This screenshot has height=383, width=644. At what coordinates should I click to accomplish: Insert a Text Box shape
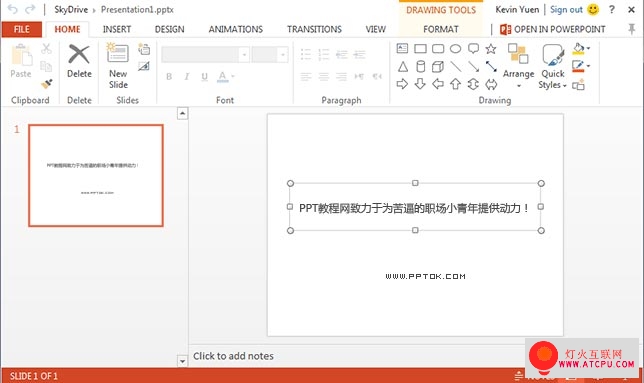pyautogui.click(x=402, y=48)
